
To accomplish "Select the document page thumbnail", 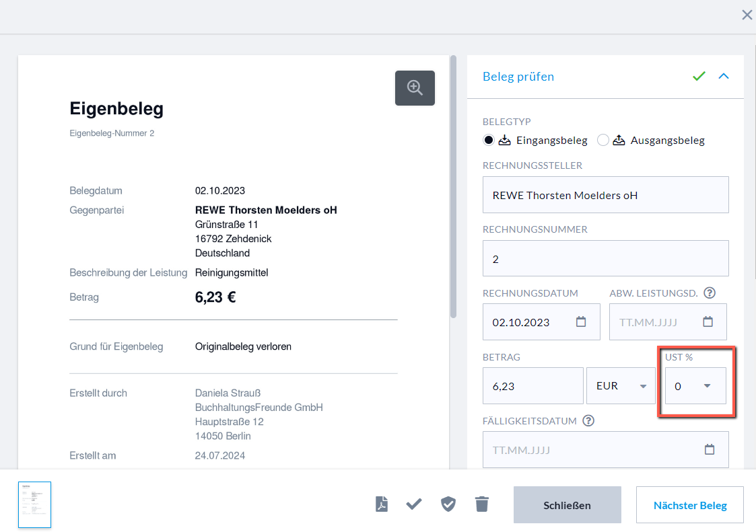I will 35,504.
